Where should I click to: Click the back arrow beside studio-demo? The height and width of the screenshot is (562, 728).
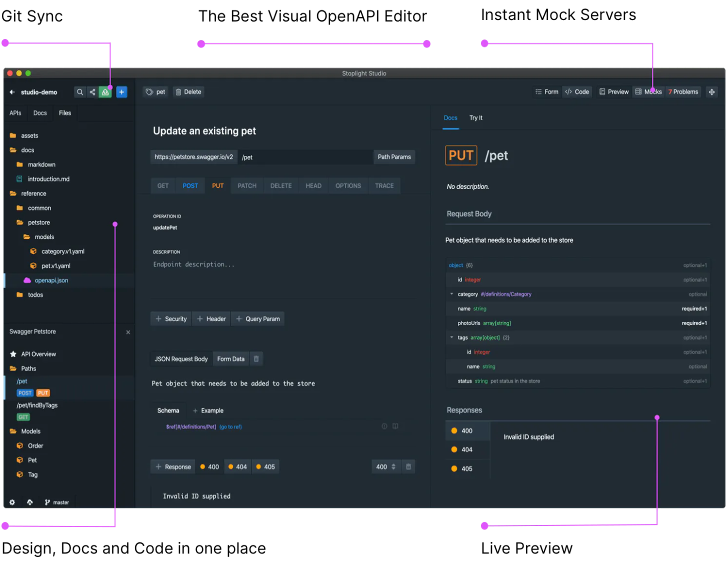[12, 92]
